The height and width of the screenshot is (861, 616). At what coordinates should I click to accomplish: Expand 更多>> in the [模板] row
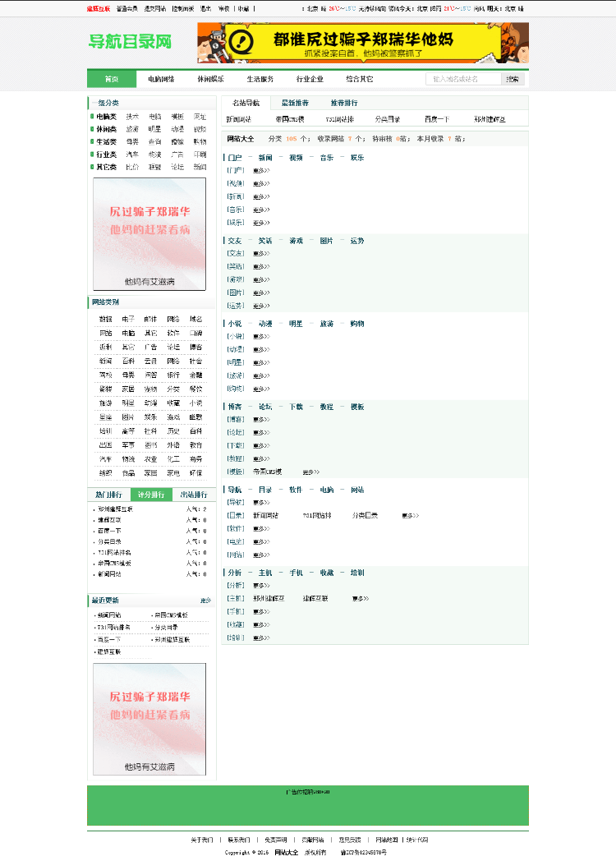click(310, 472)
